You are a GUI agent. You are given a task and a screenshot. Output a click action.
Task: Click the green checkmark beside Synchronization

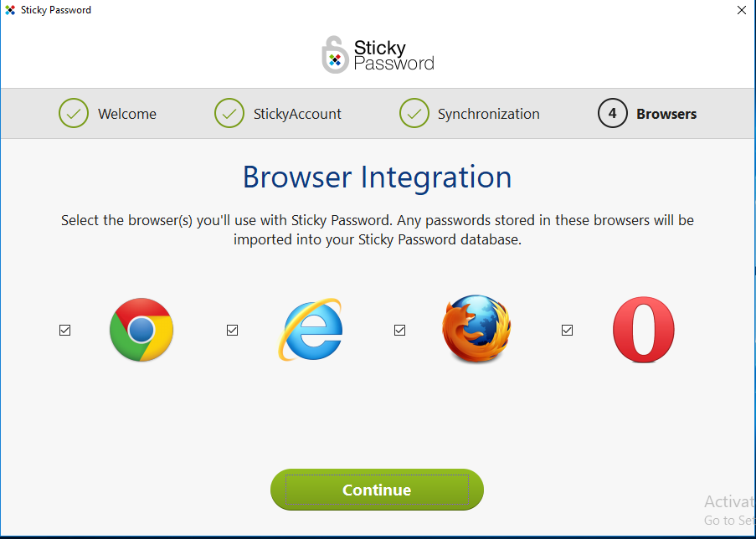coord(414,113)
